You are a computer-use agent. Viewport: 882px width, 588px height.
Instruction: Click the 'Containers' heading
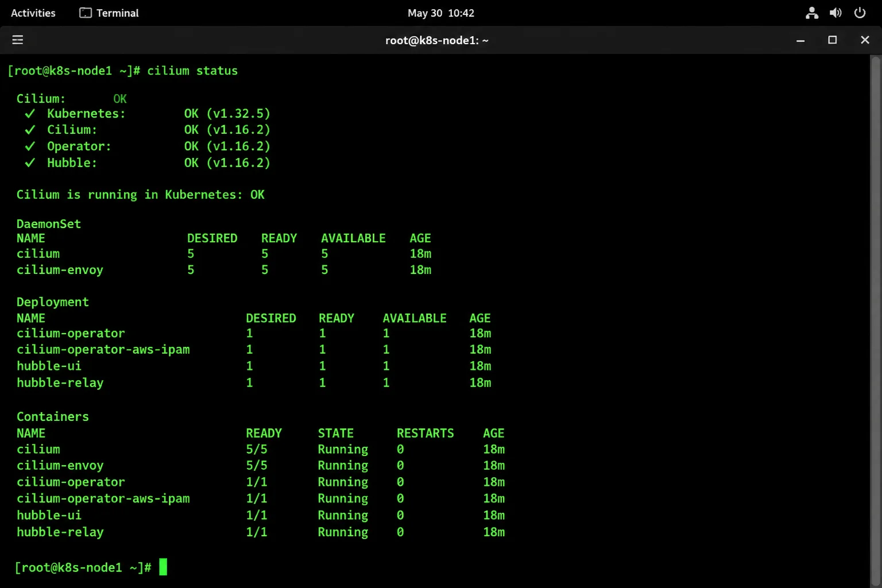(53, 417)
